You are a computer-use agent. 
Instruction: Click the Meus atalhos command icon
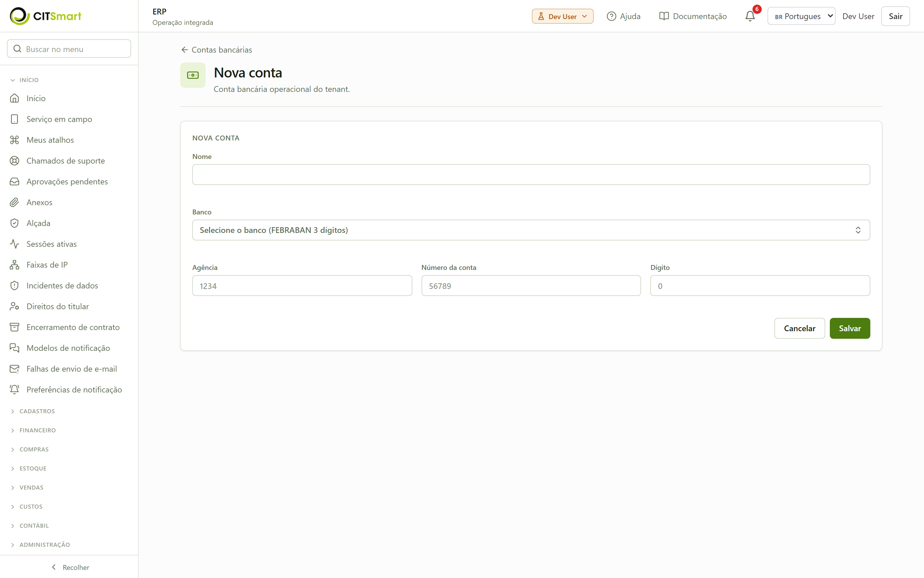pos(14,140)
